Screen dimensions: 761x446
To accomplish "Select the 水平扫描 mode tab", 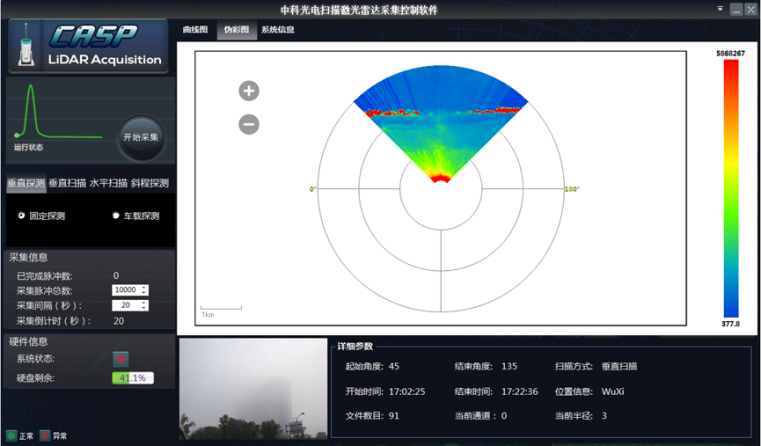I will click(108, 183).
